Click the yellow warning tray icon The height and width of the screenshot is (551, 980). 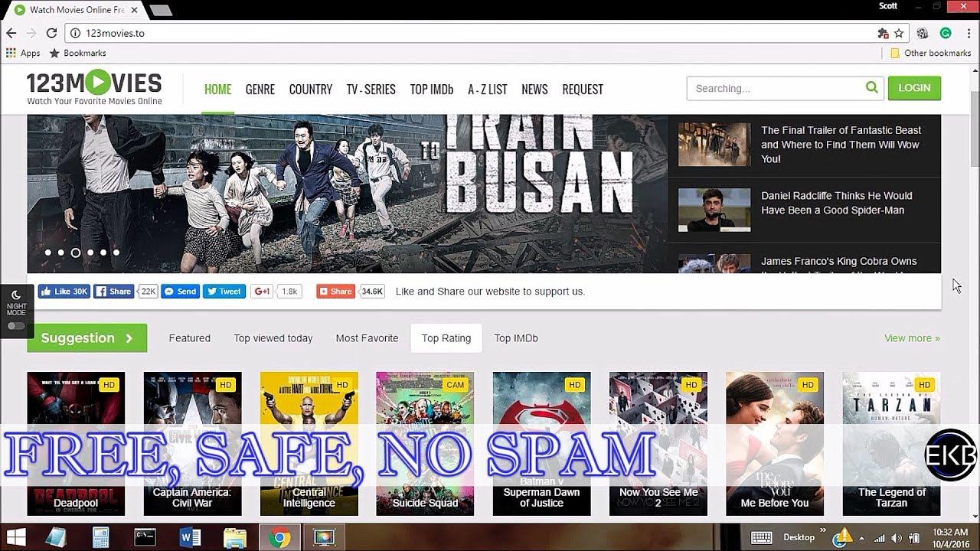click(843, 536)
